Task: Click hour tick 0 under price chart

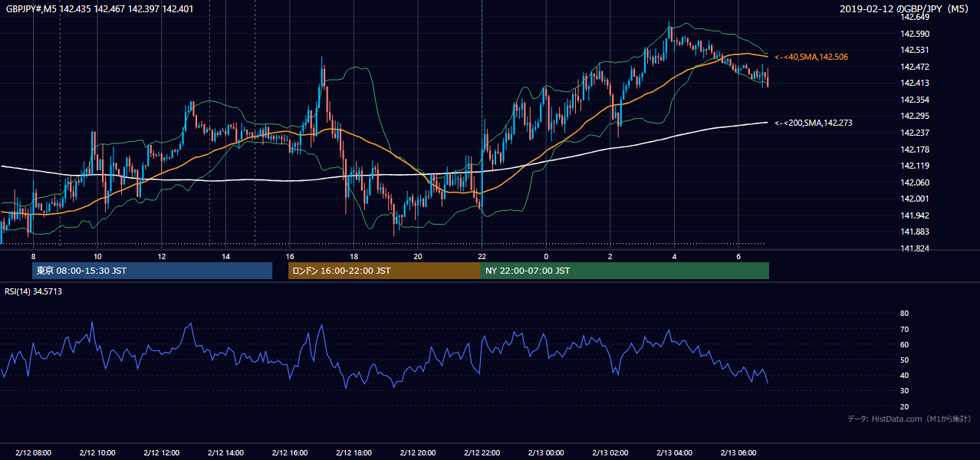Action: [545, 255]
